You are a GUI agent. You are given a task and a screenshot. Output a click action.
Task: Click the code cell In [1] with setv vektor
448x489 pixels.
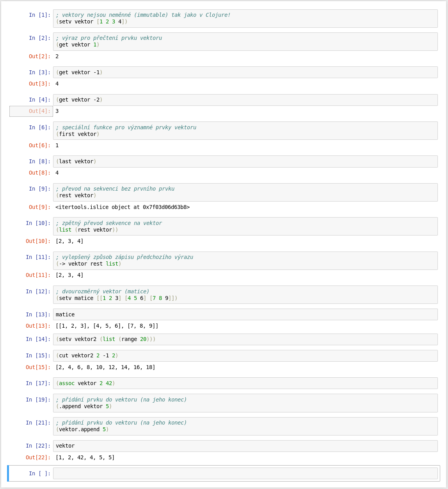[245, 18]
